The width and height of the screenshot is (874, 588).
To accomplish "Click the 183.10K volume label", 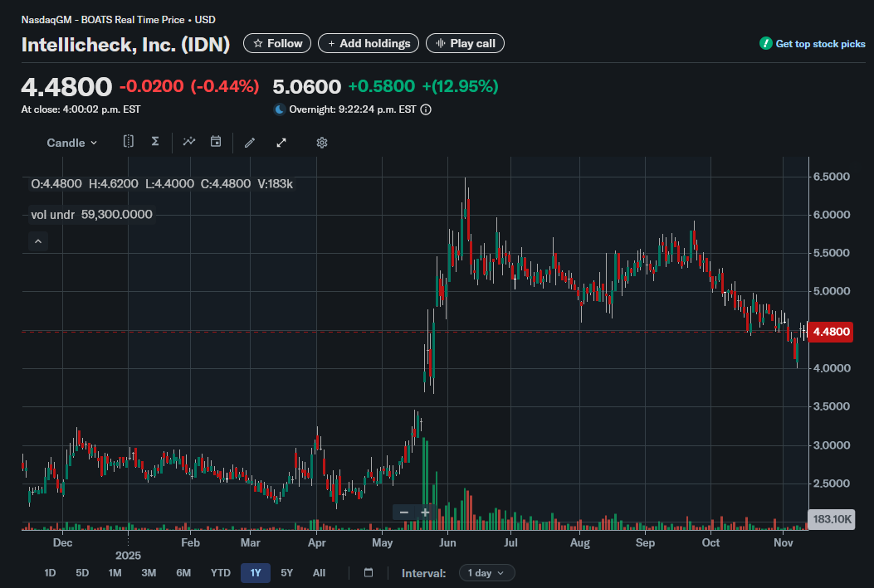I will click(x=831, y=519).
